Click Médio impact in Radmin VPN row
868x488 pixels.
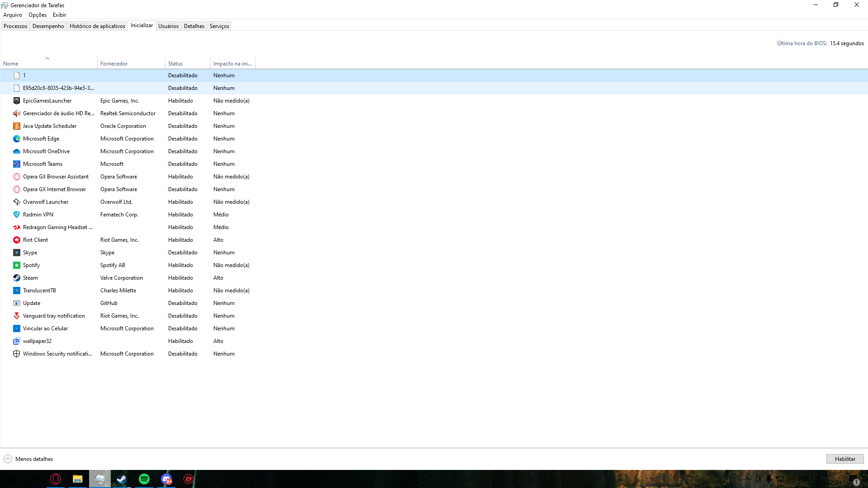[221, 215]
